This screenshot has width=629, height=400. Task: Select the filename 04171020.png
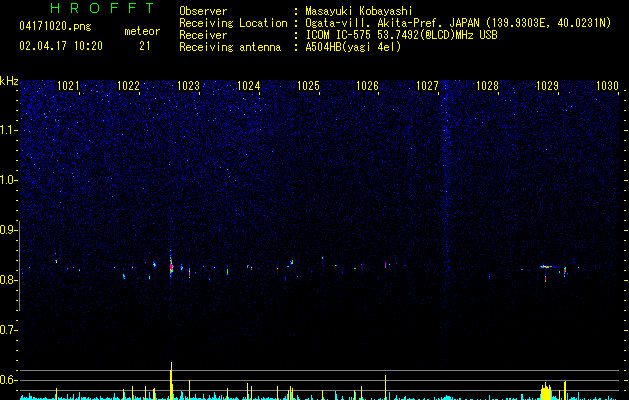click(55, 26)
